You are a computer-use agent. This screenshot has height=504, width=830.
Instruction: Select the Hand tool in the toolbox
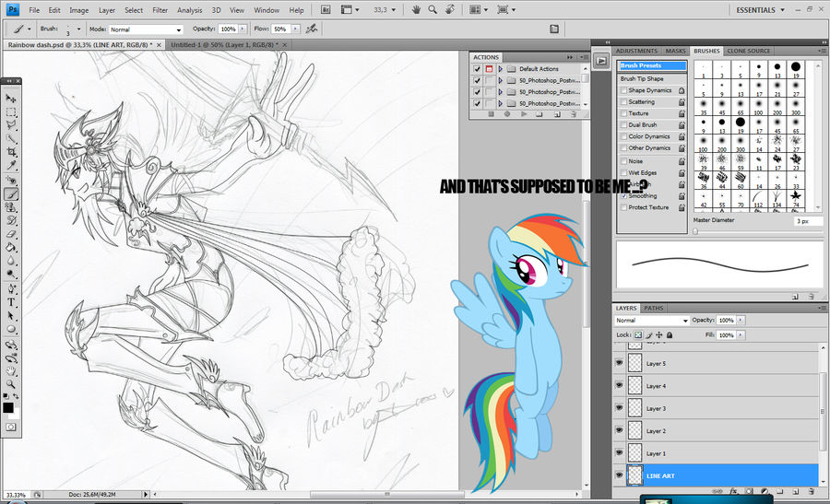tap(11, 370)
